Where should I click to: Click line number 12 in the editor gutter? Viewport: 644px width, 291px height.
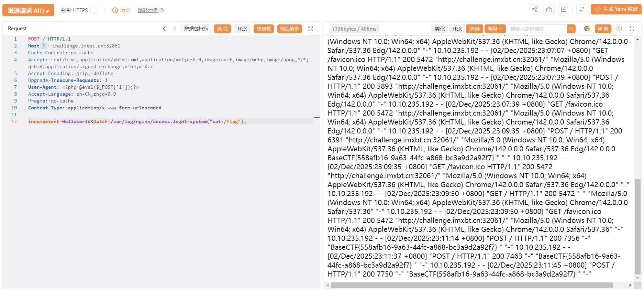click(14, 121)
